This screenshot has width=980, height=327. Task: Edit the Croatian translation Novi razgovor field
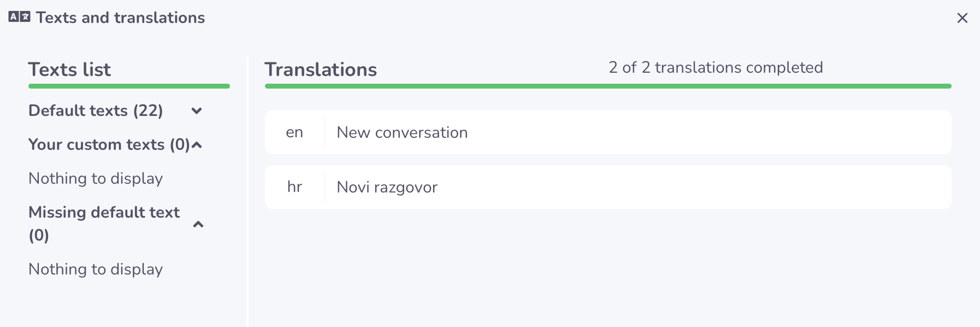[636, 187]
